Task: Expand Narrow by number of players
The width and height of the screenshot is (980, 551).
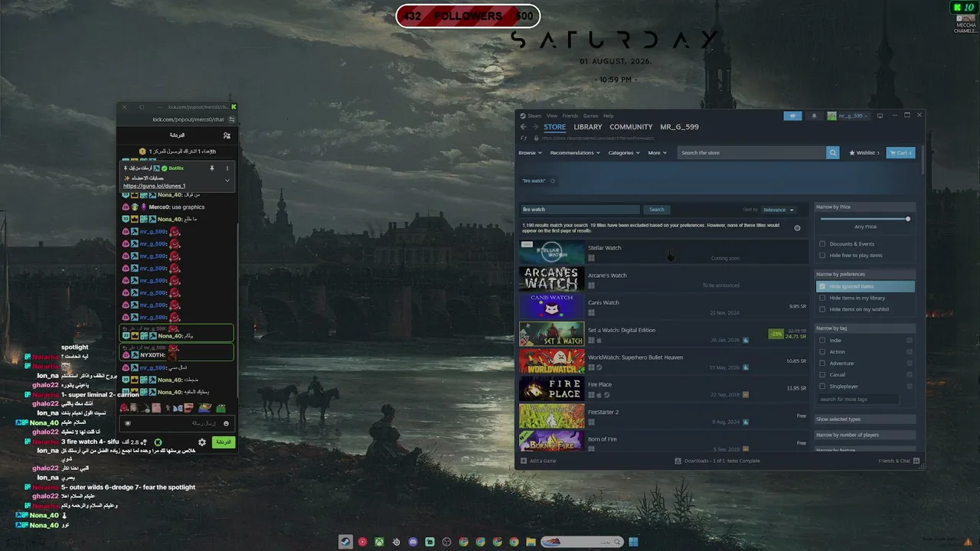Action: click(865, 435)
